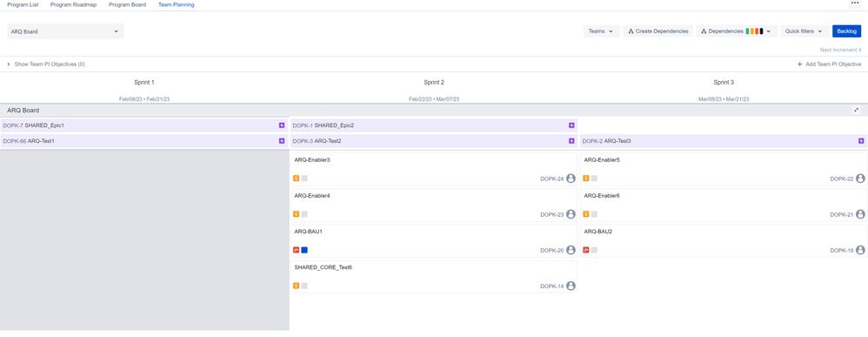Click the assignee avatar on DOPK-21
This screenshot has height=337, width=868.
click(x=860, y=214)
